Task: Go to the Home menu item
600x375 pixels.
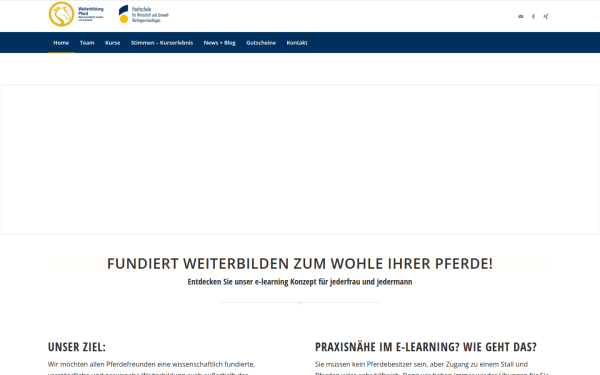Action: 61,43
